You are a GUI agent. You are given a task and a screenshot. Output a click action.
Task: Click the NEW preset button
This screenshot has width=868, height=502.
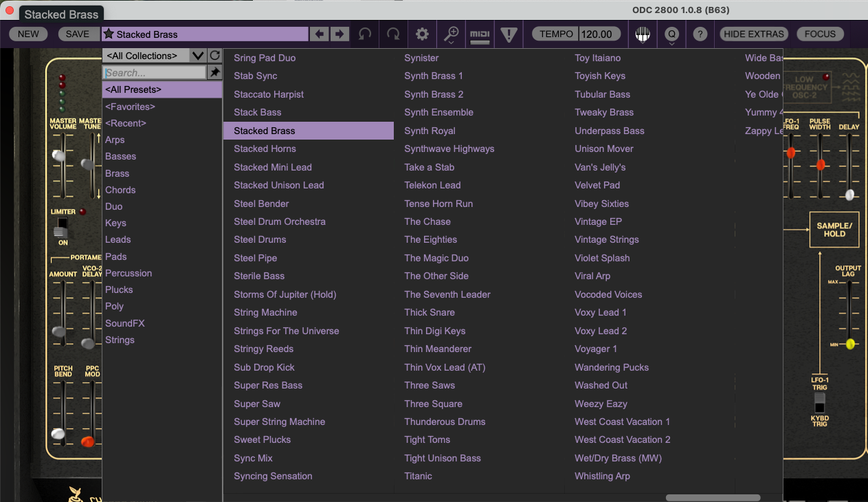point(28,34)
